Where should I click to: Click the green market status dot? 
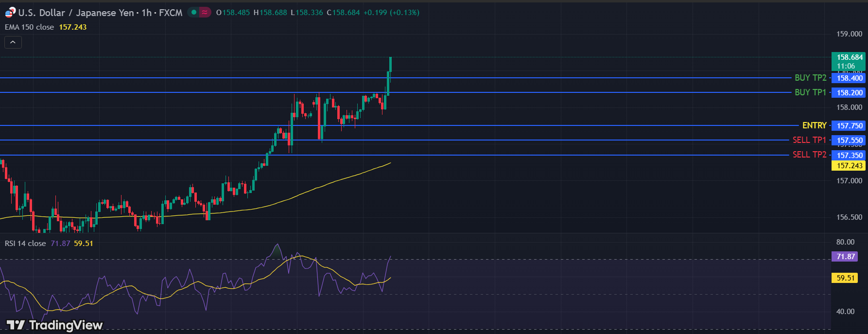pos(194,13)
